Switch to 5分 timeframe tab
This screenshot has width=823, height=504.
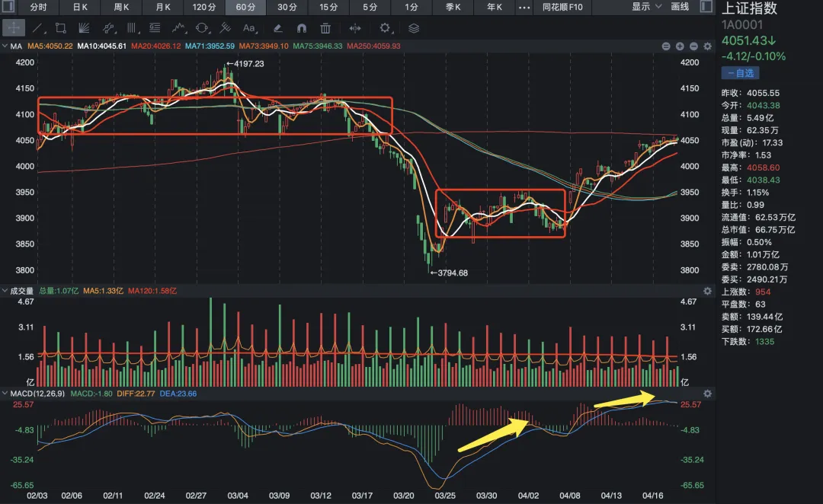point(370,7)
